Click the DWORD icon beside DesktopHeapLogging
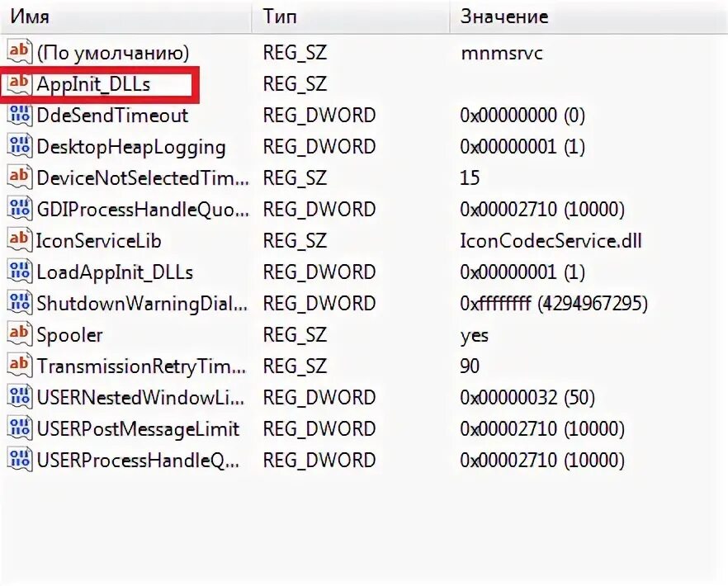This screenshot has height=586, width=728. (x=19, y=147)
